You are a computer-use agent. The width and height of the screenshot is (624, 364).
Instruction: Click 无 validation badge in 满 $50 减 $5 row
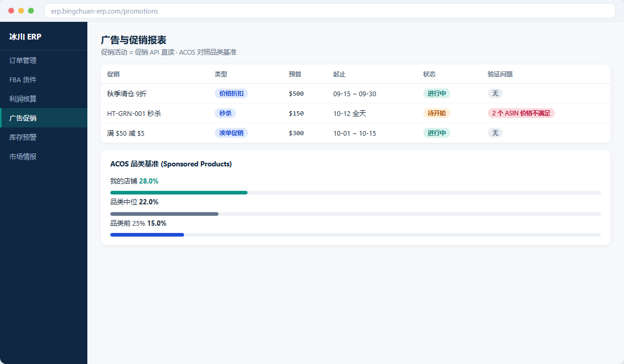(x=495, y=133)
